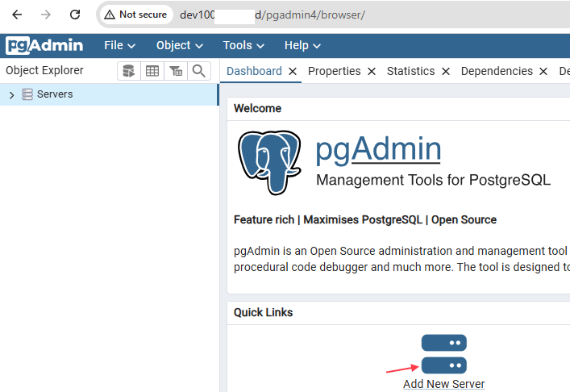The image size is (570, 392).
Task: Open Query Tool from Object Explorer toolbar
Action: pyautogui.click(x=129, y=70)
